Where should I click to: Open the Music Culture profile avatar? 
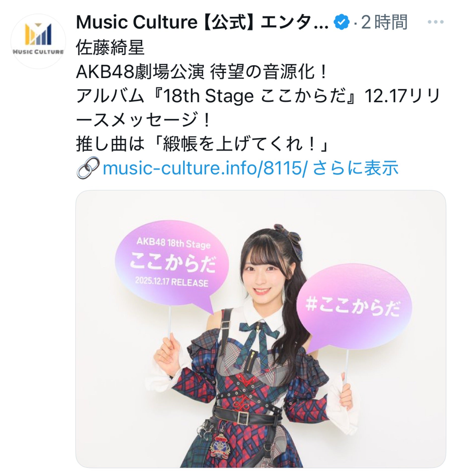(x=38, y=41)
